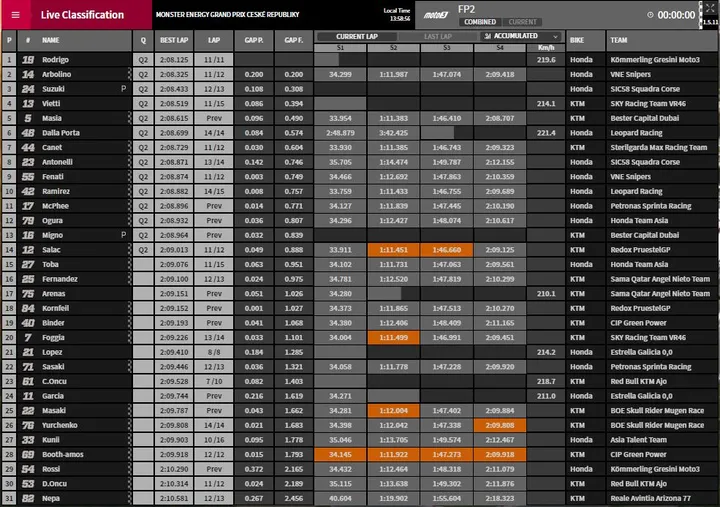Click the pit marker P beside Suzuki
The image size is (720, 507).
coord(123,89)
